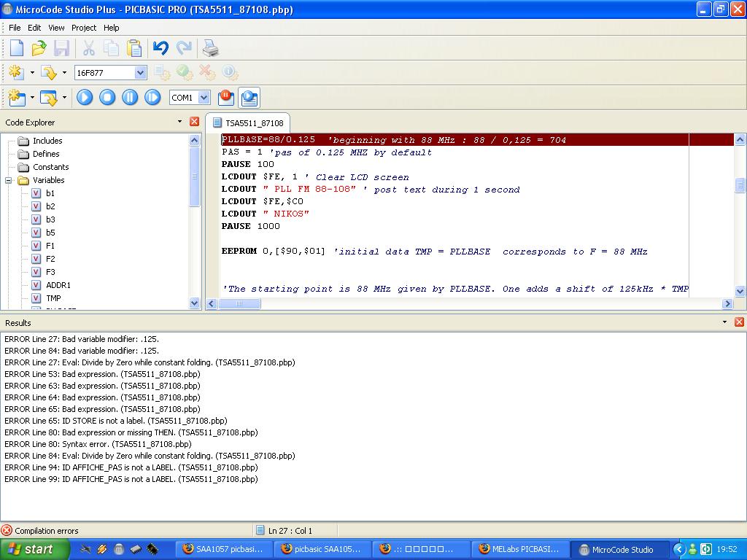Open the Windows Start menu

tap(34, 549)
